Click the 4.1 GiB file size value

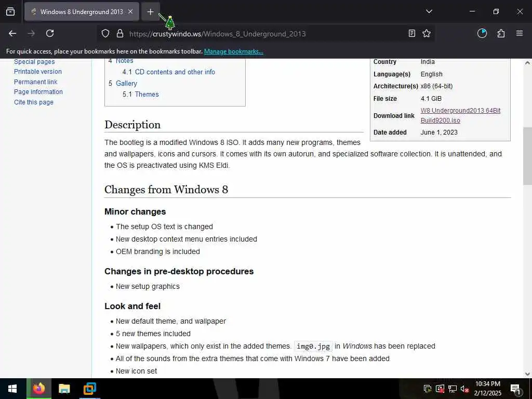(431, 99)
